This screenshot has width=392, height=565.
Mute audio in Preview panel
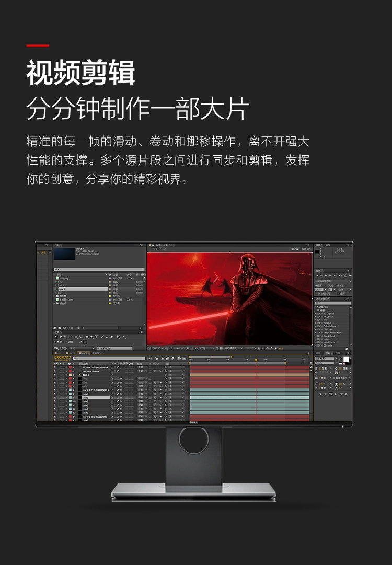pos(340,275)
